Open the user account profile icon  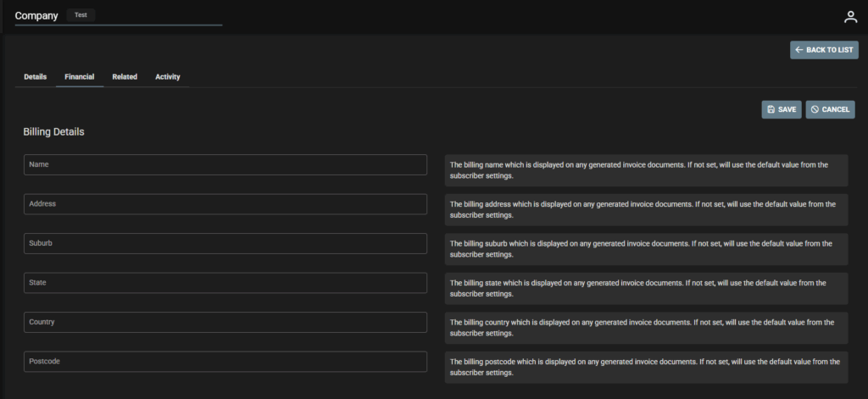pyautogui.click(x=850, y=16)
